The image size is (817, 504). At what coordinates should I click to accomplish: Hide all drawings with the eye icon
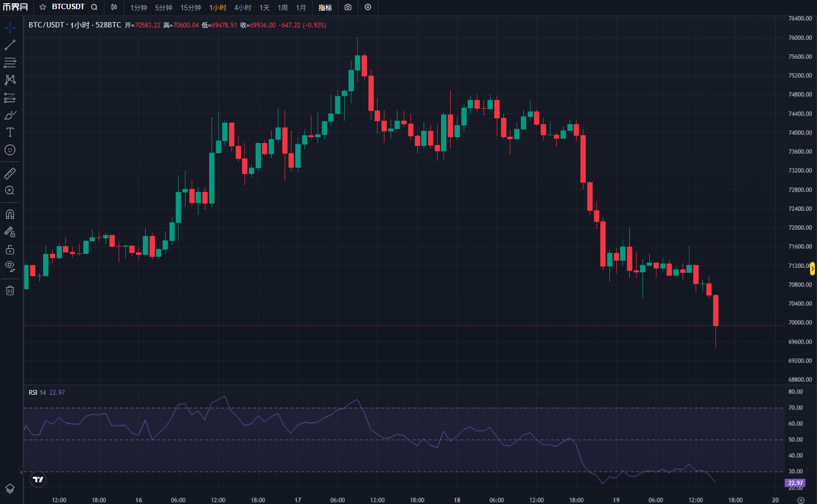pos(10,266)
